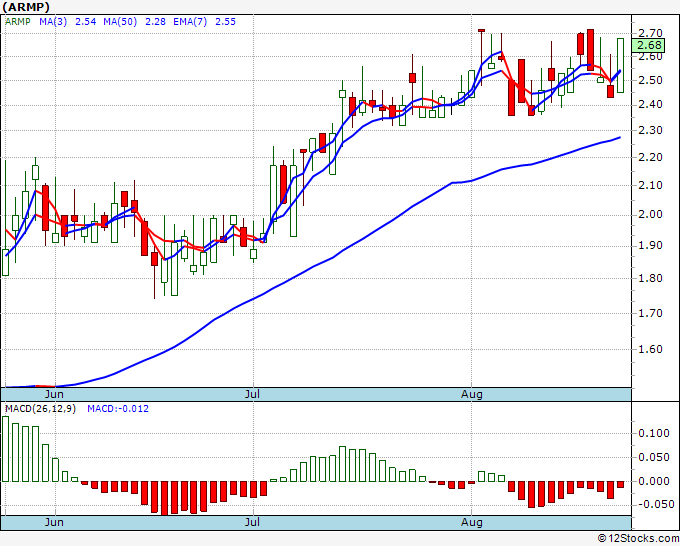
Task: Click the MACD:-0.012 value label
Action: (118, 409)
